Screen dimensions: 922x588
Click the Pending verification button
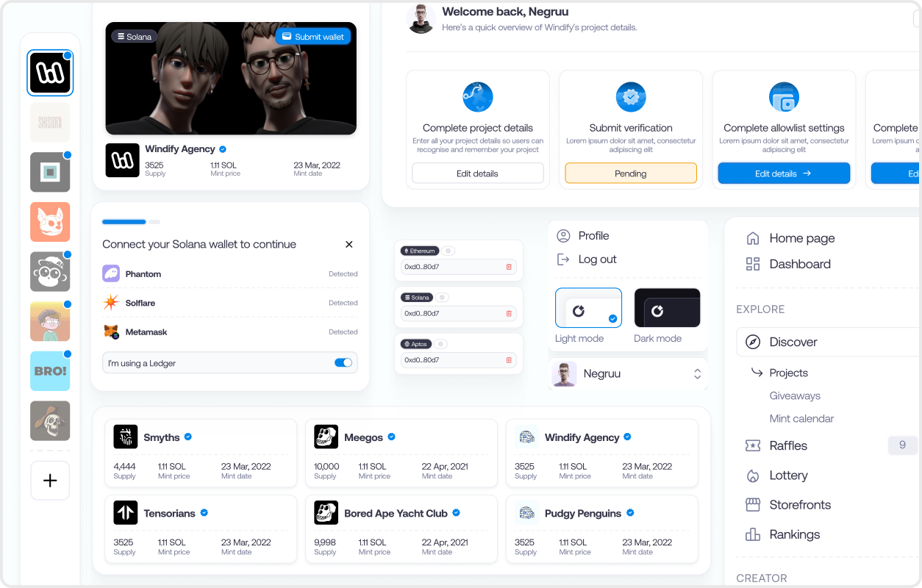(631, 173)
